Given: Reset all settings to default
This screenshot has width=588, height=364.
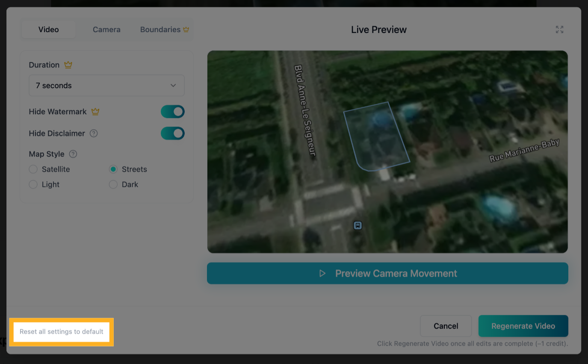Looking at the screenshot, I should [x=62, y=331].
